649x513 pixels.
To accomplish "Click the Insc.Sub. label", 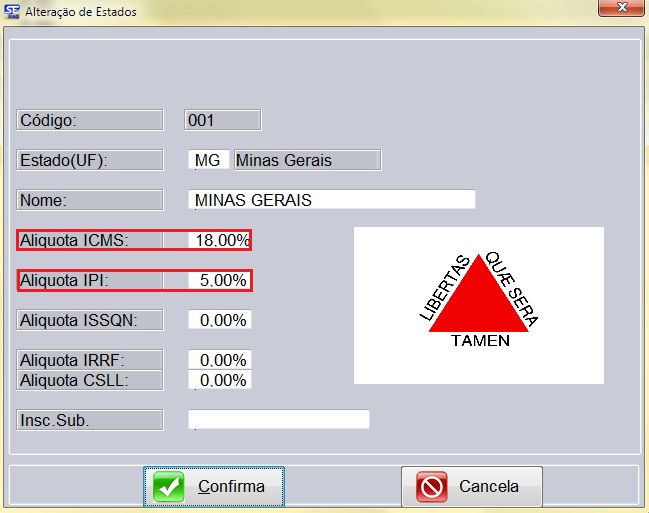I will point(90,420).
